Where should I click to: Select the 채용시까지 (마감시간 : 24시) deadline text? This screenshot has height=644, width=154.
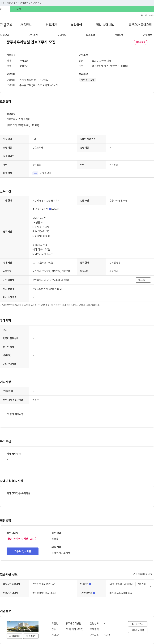pos(21,538)
